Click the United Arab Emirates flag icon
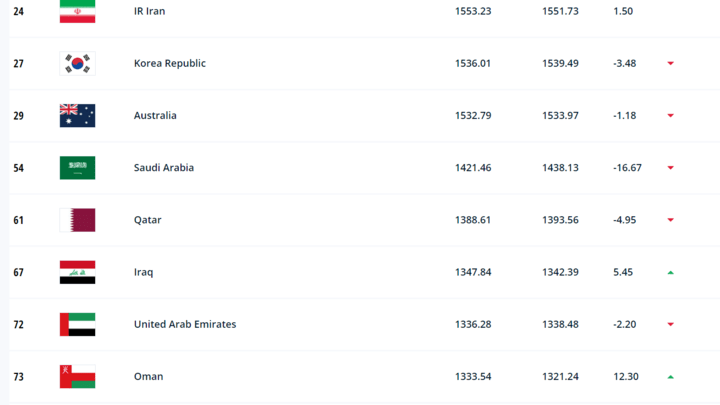 (x=77, y=324)
